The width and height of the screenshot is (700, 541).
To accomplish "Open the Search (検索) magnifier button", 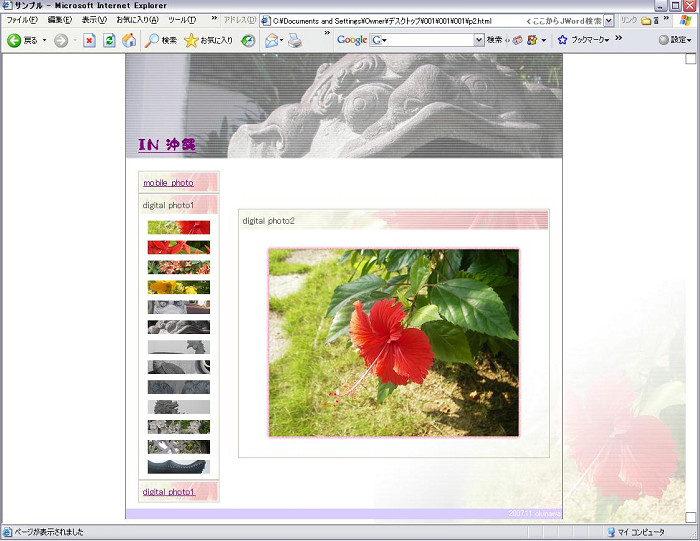I will 161,41.
